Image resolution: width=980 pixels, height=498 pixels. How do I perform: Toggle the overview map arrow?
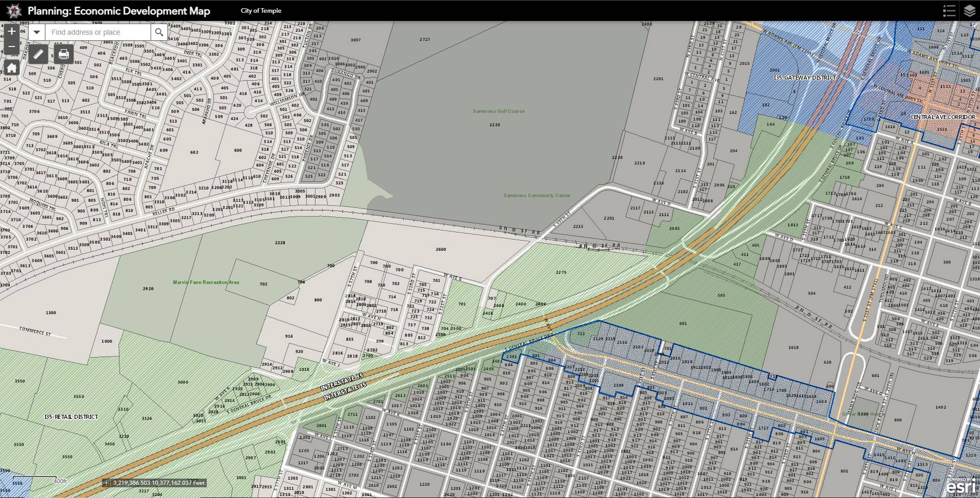(x=976, y=25)
